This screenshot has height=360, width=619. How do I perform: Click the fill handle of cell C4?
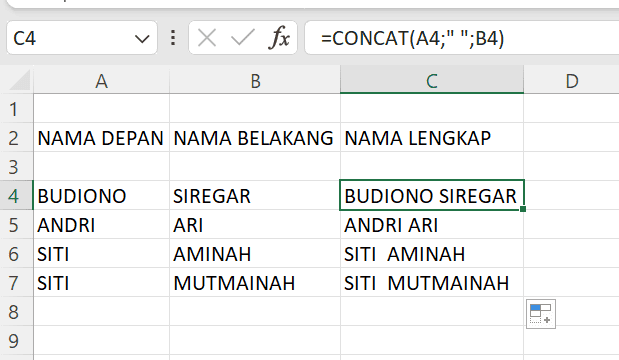coord(523,209)
